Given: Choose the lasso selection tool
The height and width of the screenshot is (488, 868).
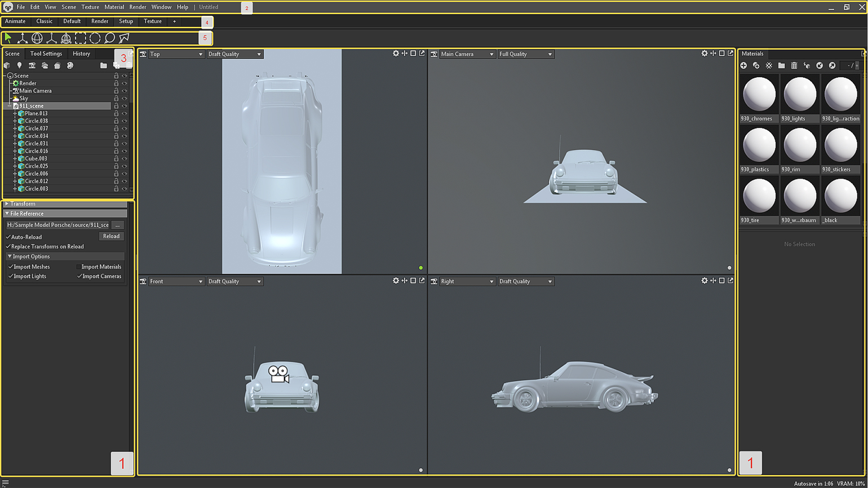Looking at the screenshot, I should [x=109, y=38].
